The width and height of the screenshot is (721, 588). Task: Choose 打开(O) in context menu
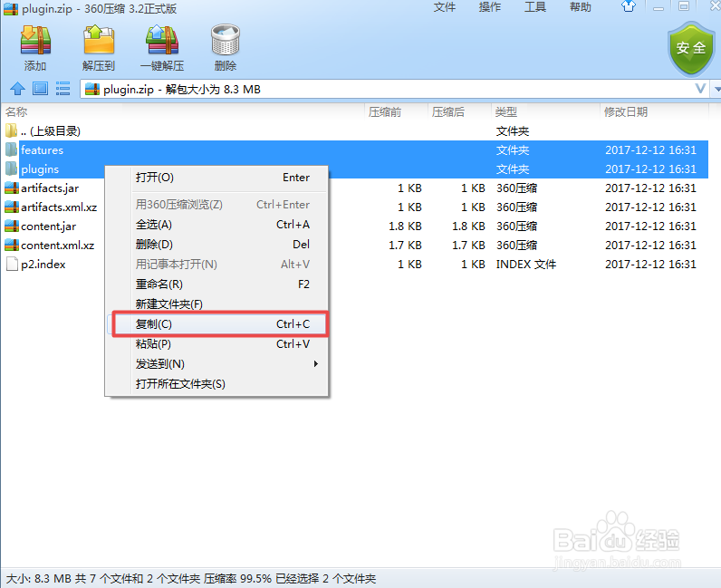click(217, 178)
